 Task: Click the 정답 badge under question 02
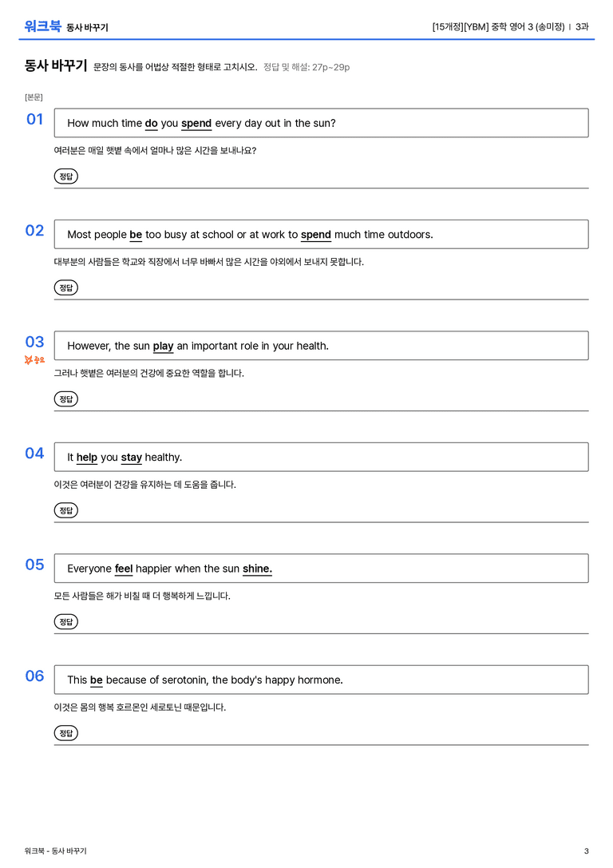[x=65, y=287]
